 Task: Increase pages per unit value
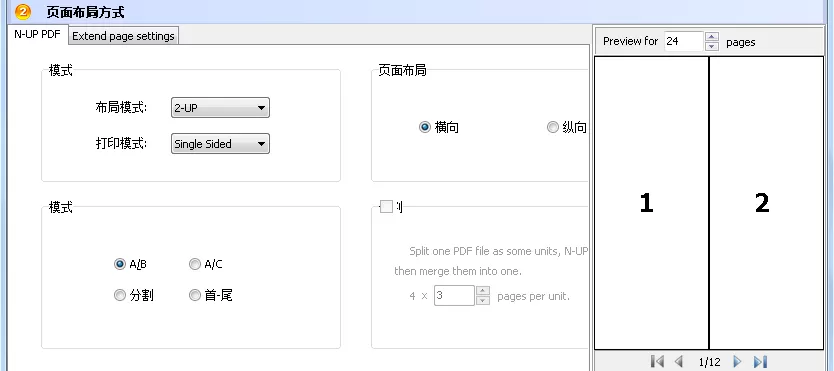click(482, 291)
